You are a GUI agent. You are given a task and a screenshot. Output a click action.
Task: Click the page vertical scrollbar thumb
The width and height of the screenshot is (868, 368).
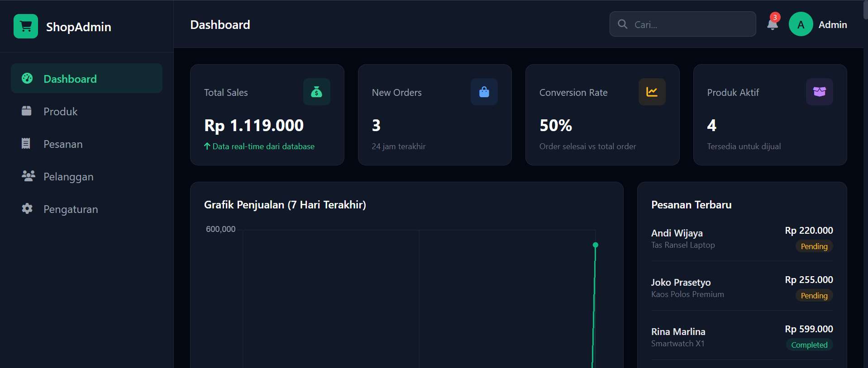pos(865,10)
